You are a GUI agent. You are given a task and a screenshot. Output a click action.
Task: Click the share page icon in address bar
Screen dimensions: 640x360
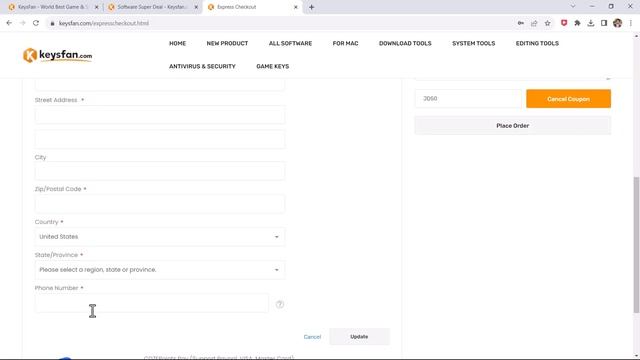point(534,23)
